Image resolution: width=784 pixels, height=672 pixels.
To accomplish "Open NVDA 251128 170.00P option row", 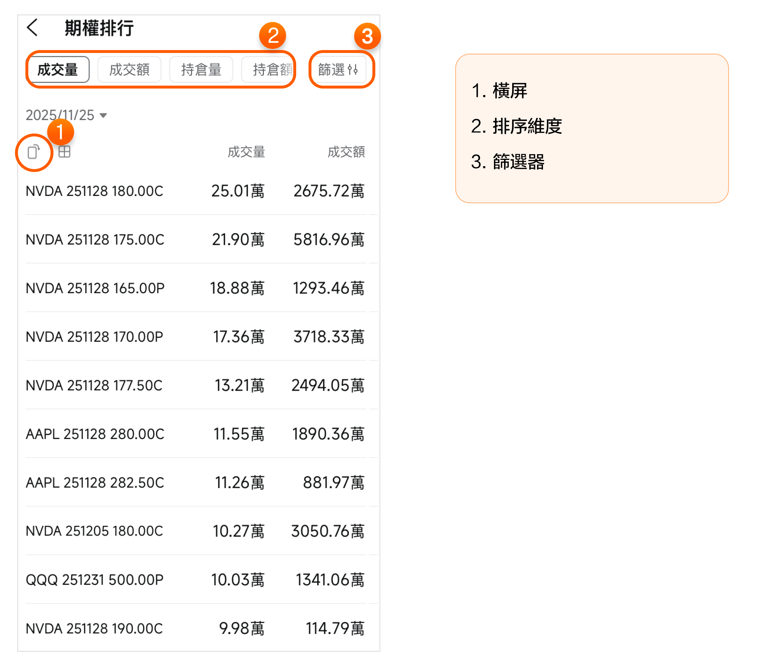I will 95,337.
